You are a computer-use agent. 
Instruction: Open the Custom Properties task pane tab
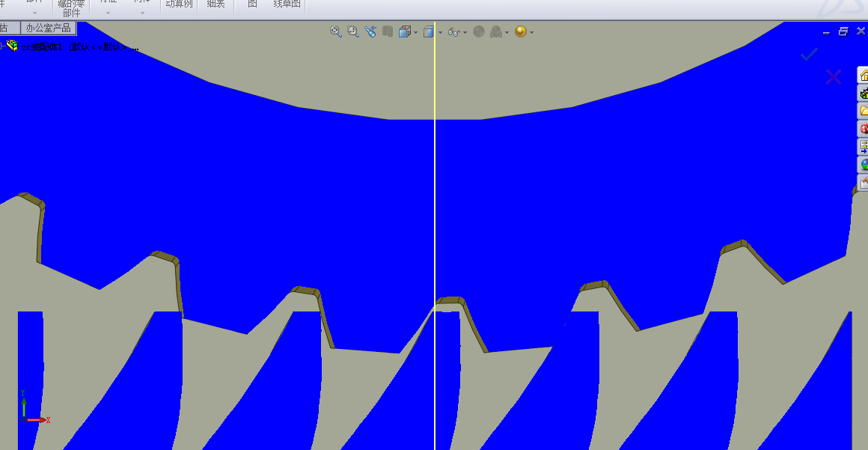point(863,183)
